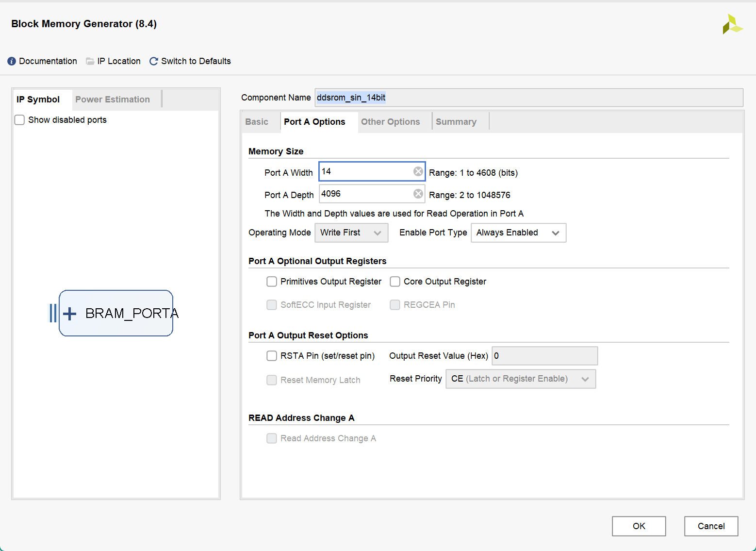Image resolution: width=756 pixels, height=551 pixels.
Task: Enable RSTA Pin set/reset checkbox
Action: [272, 356]
